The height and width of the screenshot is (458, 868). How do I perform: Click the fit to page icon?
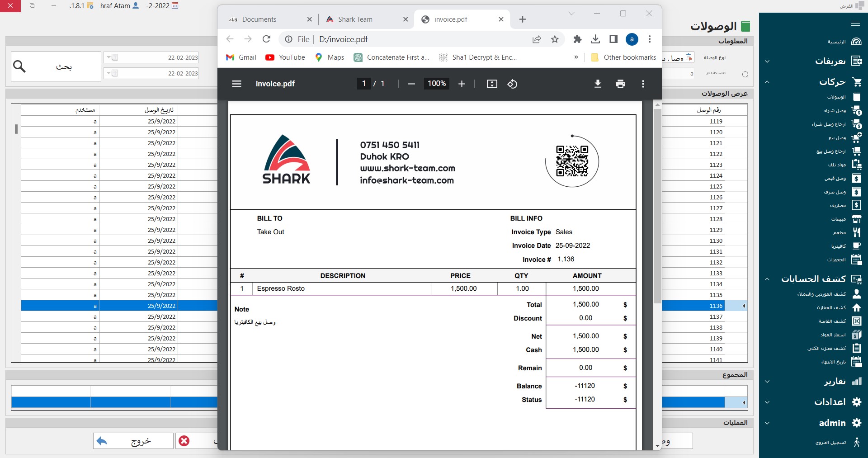tap(492, 84)
